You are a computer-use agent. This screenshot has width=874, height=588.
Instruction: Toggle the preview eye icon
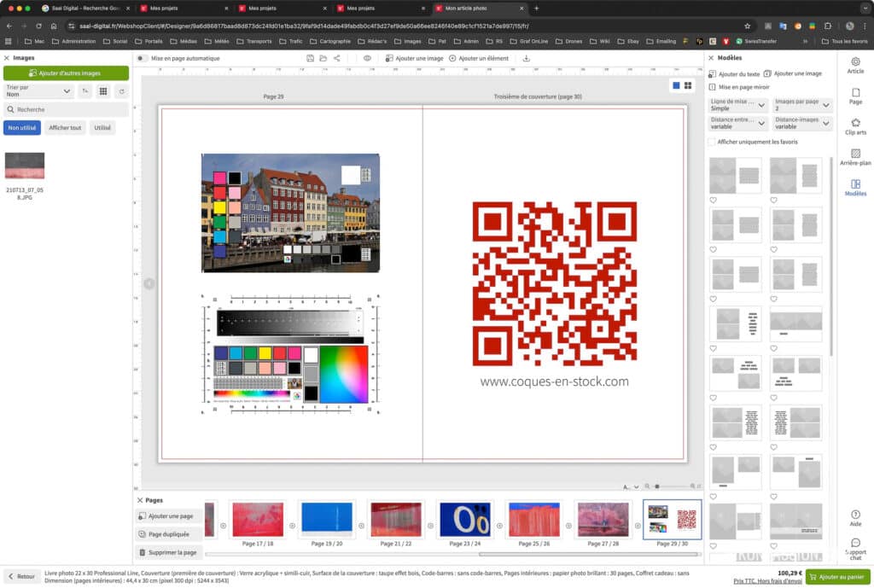[367, 58]
